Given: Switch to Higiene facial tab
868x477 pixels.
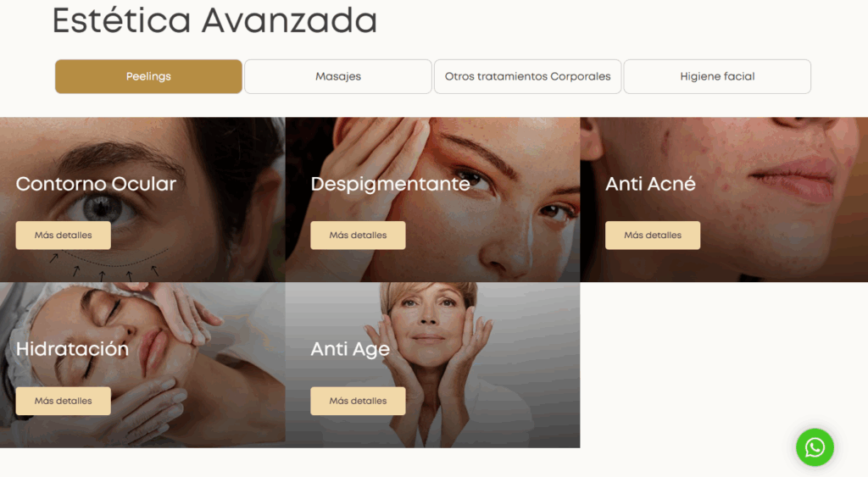Looking at the screenshot, I should coord(717,76).
